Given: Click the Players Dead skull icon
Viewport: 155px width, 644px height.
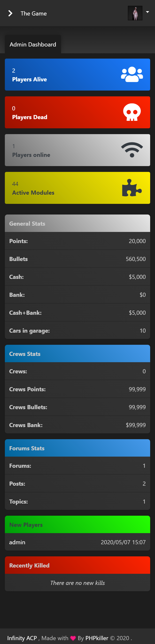Looking at the screenshot, I should point(132,112).
